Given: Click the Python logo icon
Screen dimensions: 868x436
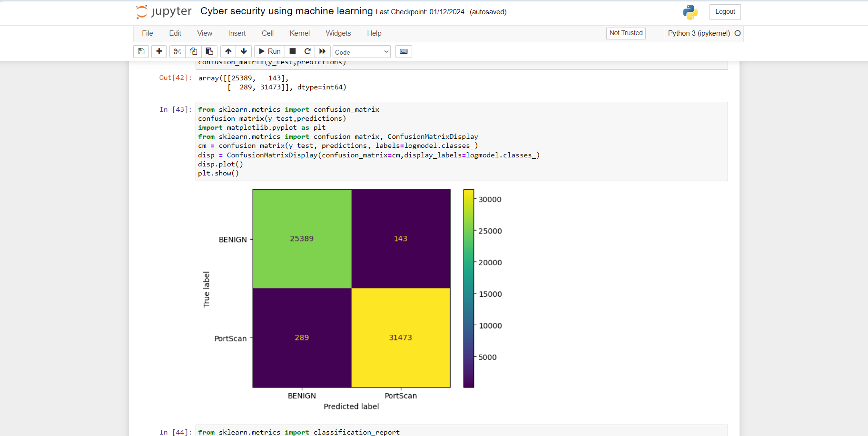Looking at the screenshot, I should 690,12.
